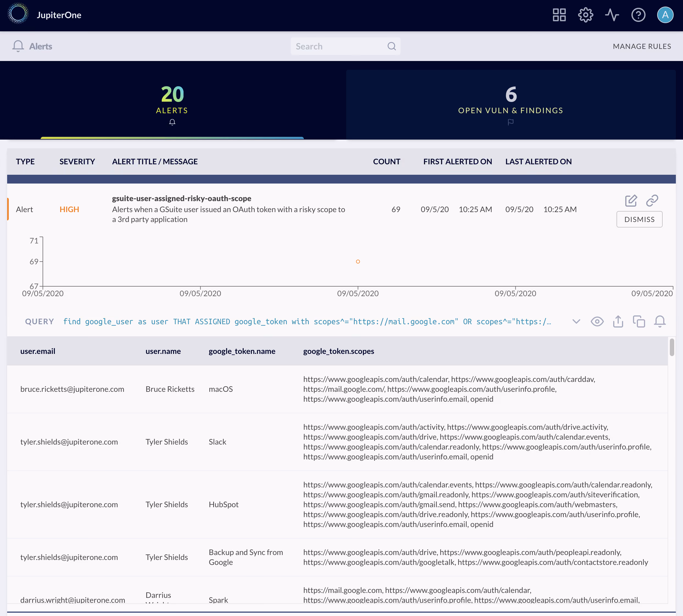Click user.email column header
683x616 pixels.
(38, 351)
